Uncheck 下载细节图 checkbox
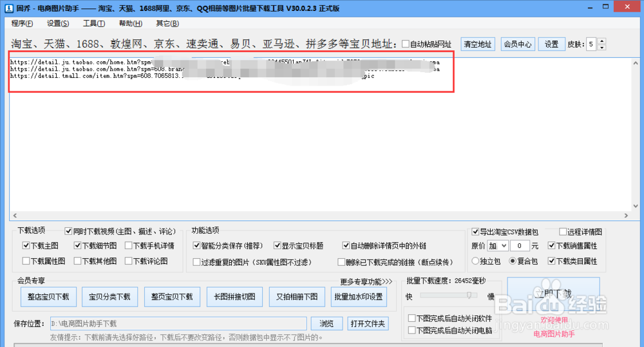Image resolution: width=644 pixels, height=347 pixels. point(77,245)
